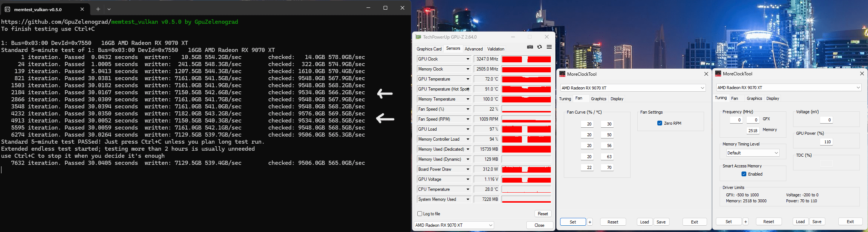
Task: Expand the GPU Voltage sensor dropdown
Action: pos(468,179)
